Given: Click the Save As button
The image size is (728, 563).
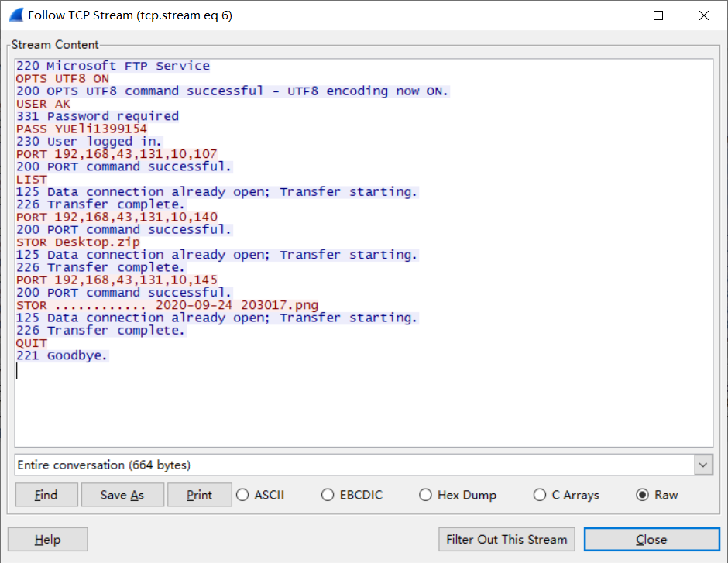Looking at the screenshot, I should click(x=122, y=495).
